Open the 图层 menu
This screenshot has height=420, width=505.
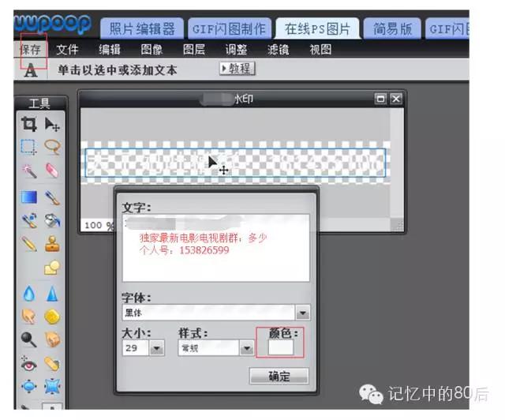point(194,50)
